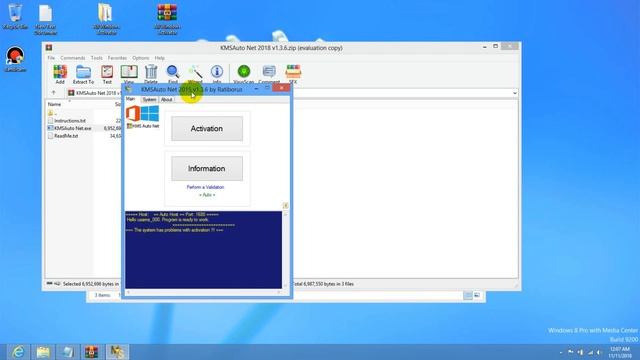Click the Activation button

click(207, 129)
